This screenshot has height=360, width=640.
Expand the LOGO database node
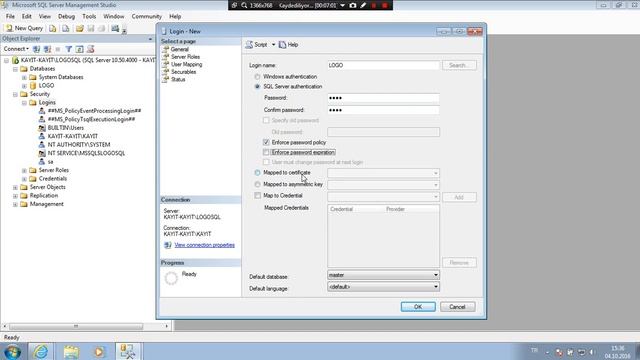(24, 86)
